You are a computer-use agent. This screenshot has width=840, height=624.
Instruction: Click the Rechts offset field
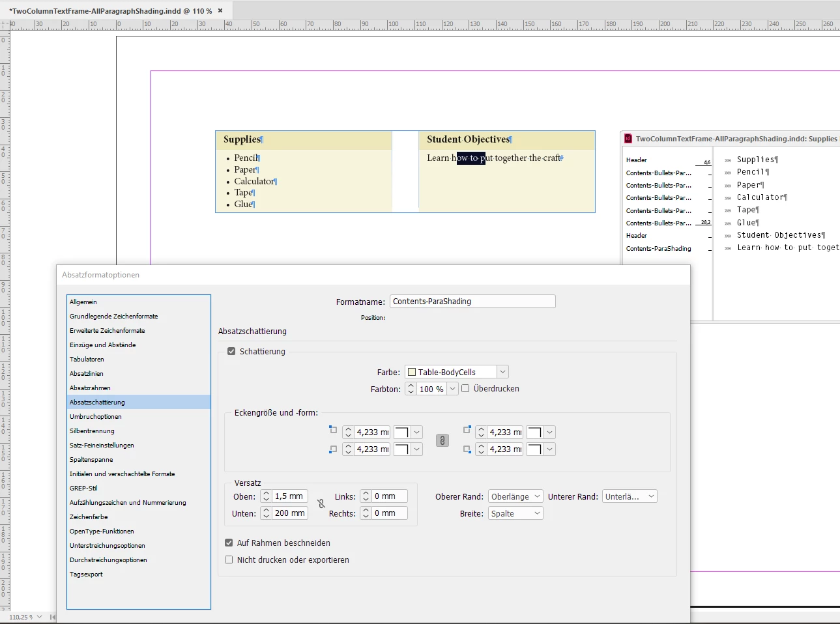390,513
